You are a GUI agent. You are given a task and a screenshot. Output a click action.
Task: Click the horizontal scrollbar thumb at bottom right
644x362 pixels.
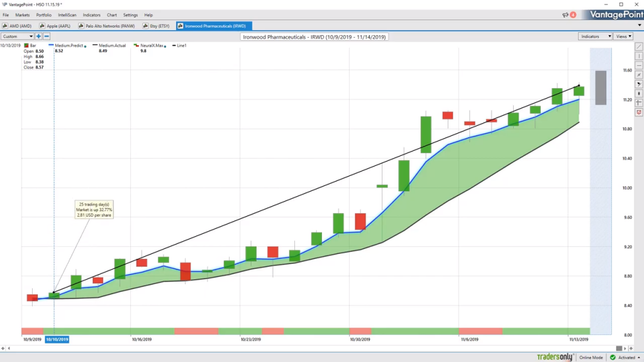pos(619,348)
